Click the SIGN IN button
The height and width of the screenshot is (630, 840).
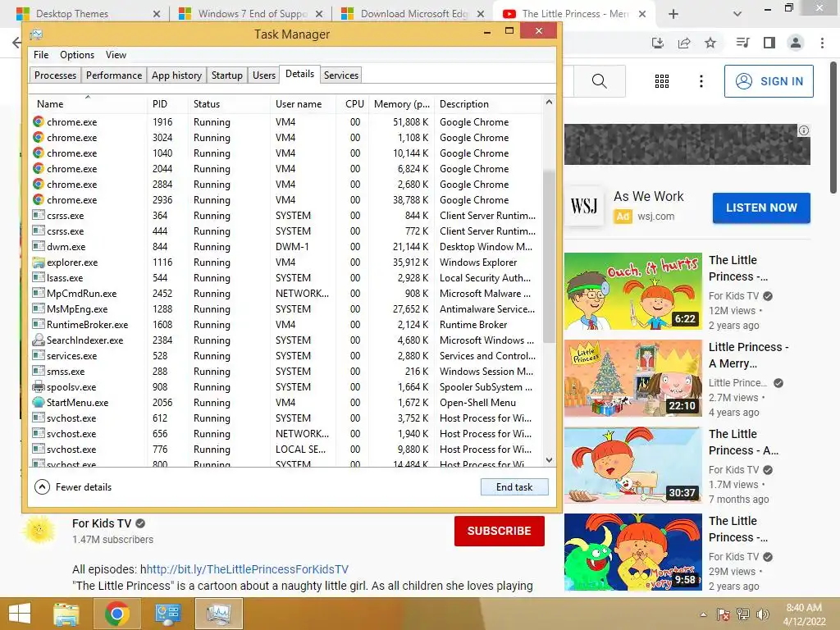tap(769, 81)
